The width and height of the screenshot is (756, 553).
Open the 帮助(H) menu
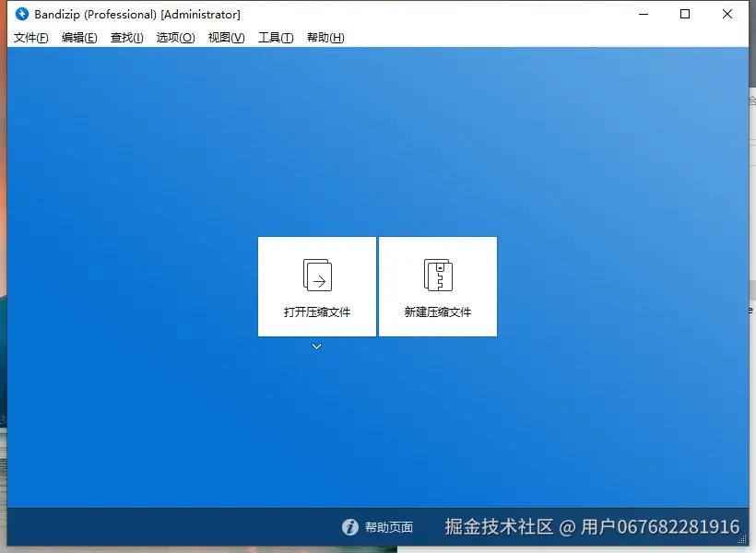(324, 38)
